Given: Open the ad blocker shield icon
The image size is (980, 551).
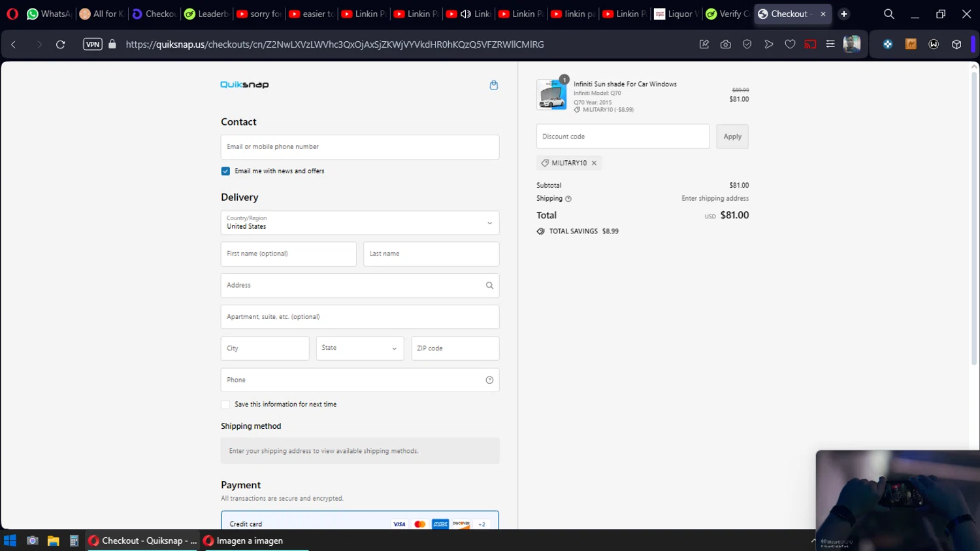Looking at the screenshot, I should (x=747, y=44).
